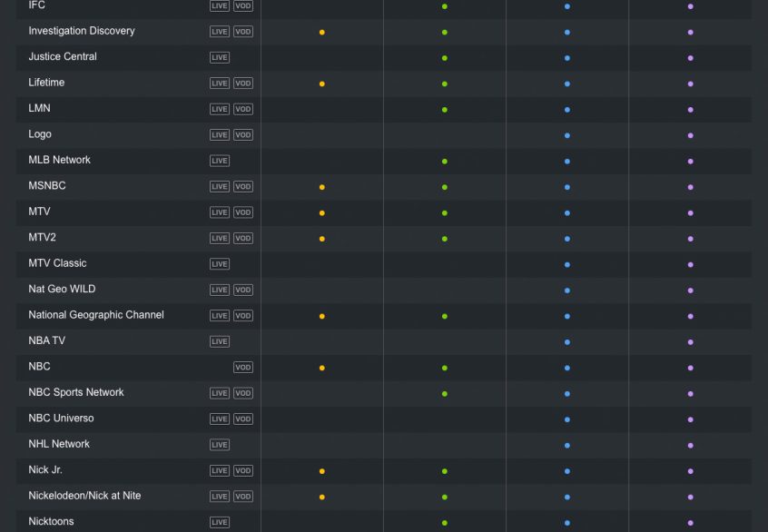Click the blue dot in the NBA TV row

(x=567, y=342)
